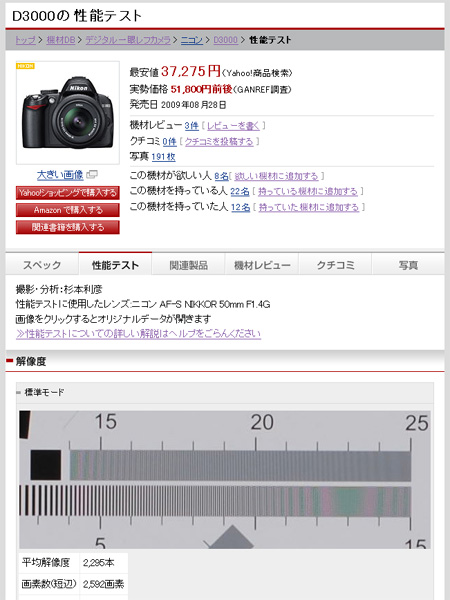The height and width of the screenshot is (600, 450).
Task: Click the D3000の性能テスト page title
Action: pyautogui.click(x=77, y=16)
